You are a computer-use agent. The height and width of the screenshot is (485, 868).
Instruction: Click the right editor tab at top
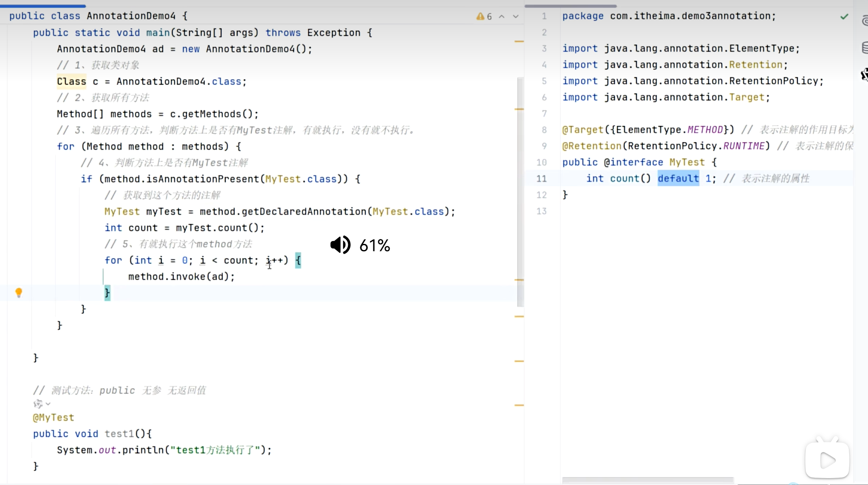click(x=571, y=6)
